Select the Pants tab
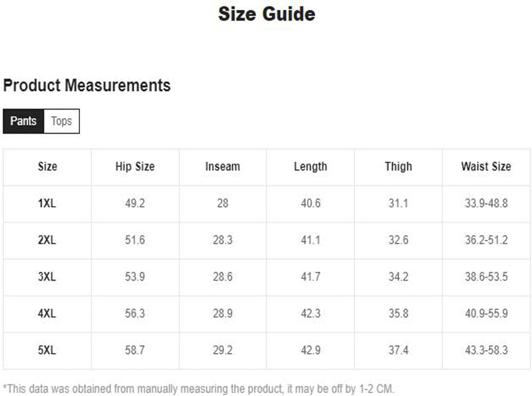 tap(23, 121)
